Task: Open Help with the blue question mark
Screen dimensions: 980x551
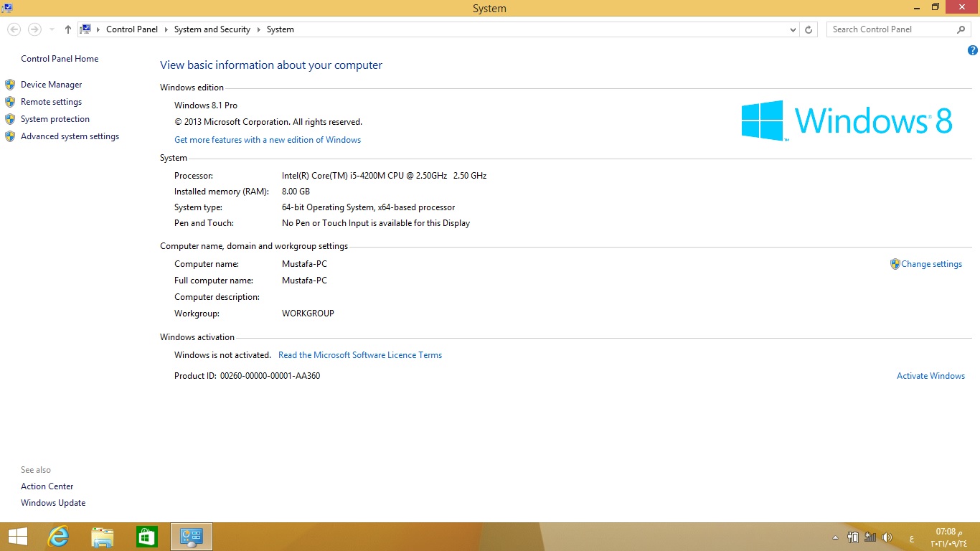Action: point(973,50)
